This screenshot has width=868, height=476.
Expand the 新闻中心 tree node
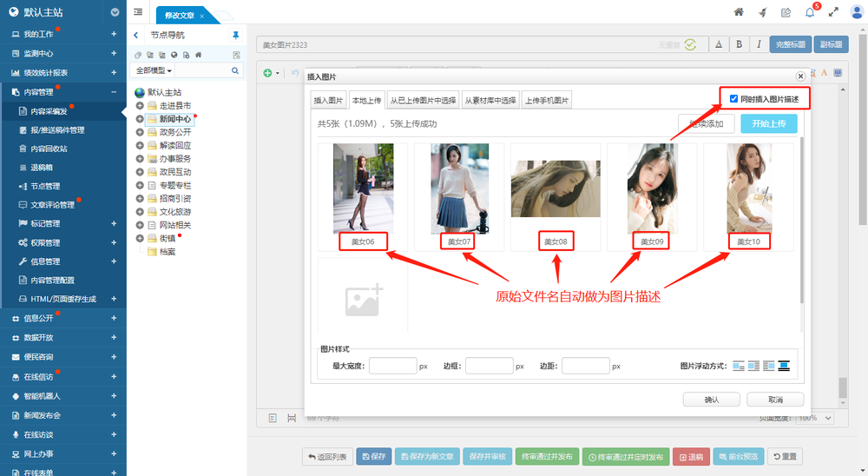[140, 119]
